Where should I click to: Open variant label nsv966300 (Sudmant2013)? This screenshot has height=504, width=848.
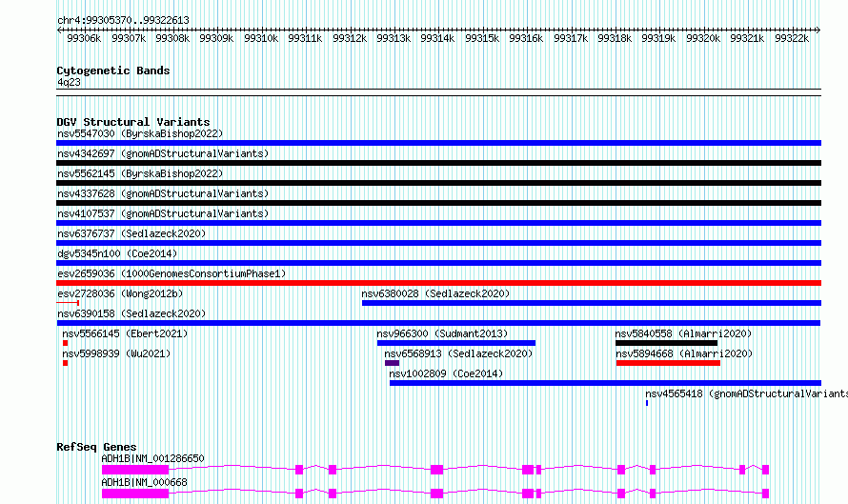click(x=442, y=333)
